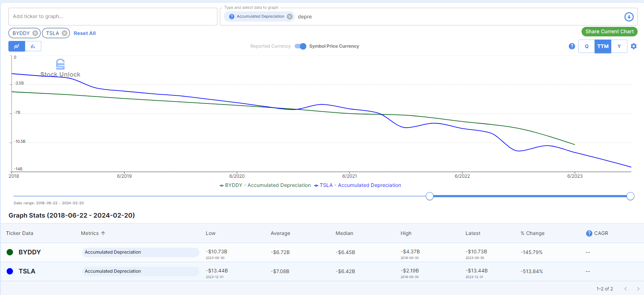The height and width of the screenshot is (295, 644).
Task: Click TSLA median value -$6.42B
Action: tap(345, 271)
